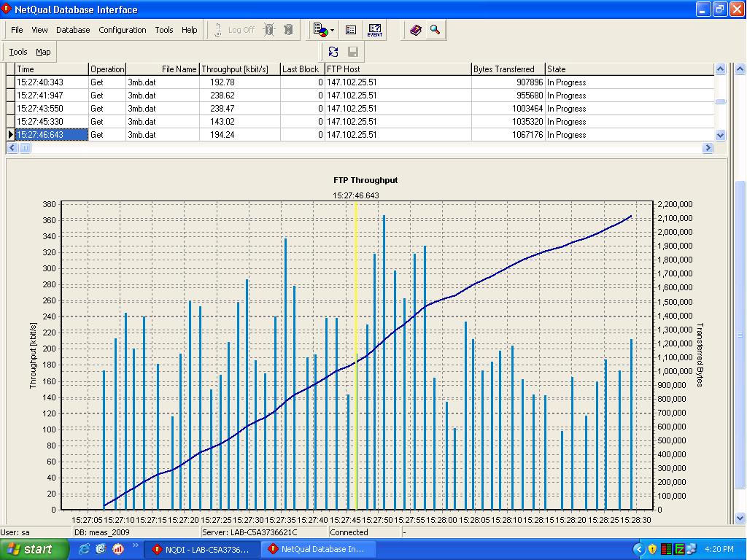
Task: Click the highlighted time cell 15:27:46:643
Action: 52,135
